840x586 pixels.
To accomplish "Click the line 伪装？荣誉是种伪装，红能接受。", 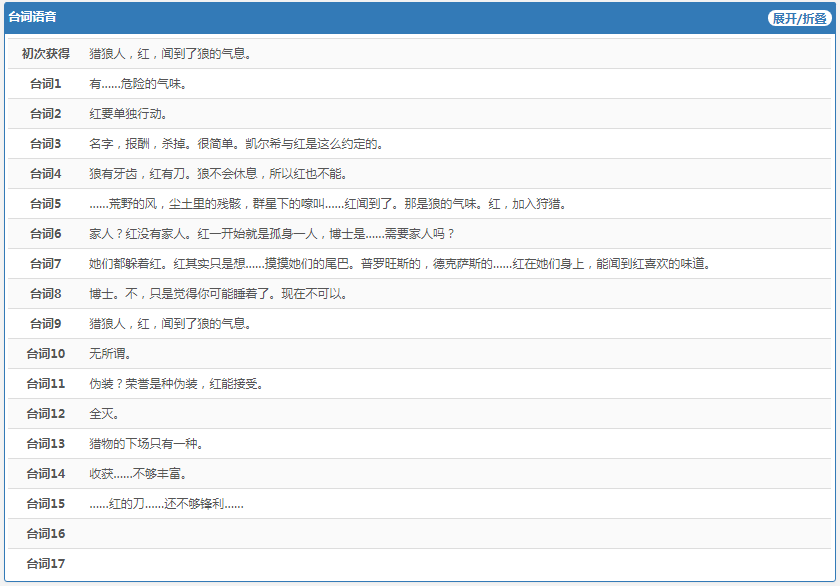I will pos(176,384).
